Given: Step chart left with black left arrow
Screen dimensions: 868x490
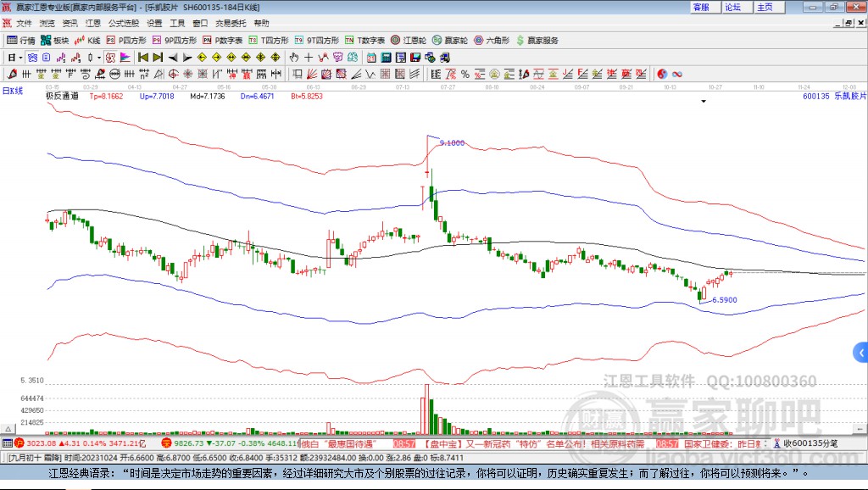Looking at the screenshot, I should point(173,58).
